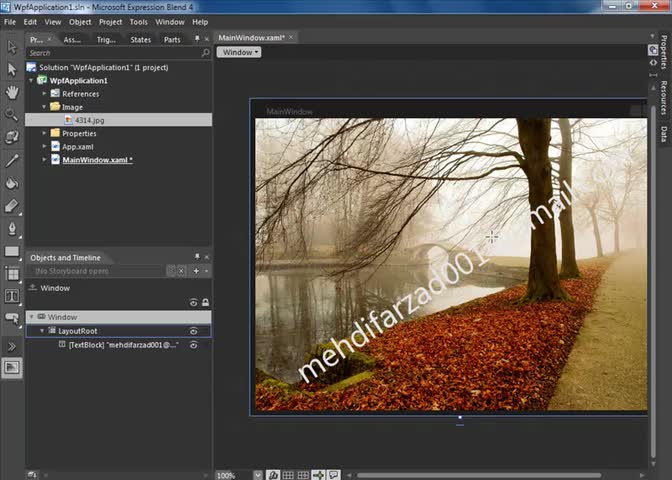The image size is (672, 480).
Task: Choose the Gradient/Brush Transform tool
Action: click(12, 206)
